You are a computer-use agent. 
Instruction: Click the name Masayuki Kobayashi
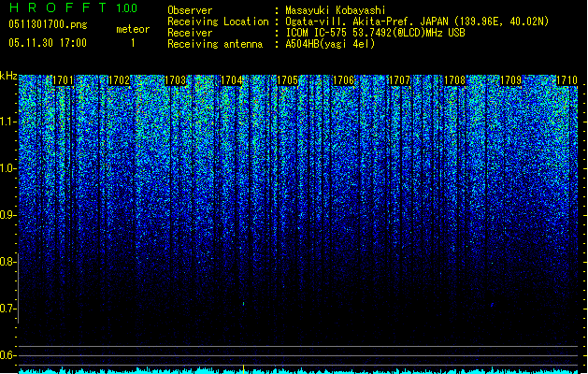tap(336, 10)
